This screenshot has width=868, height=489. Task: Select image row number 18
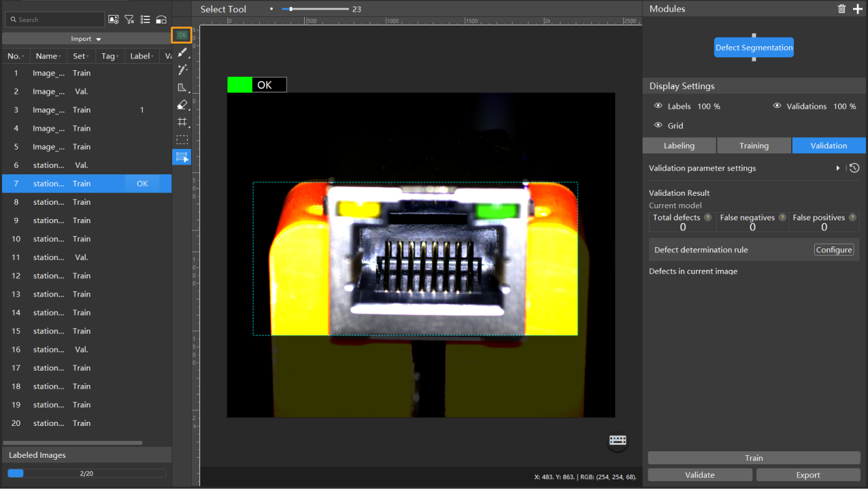pos(86,386)
